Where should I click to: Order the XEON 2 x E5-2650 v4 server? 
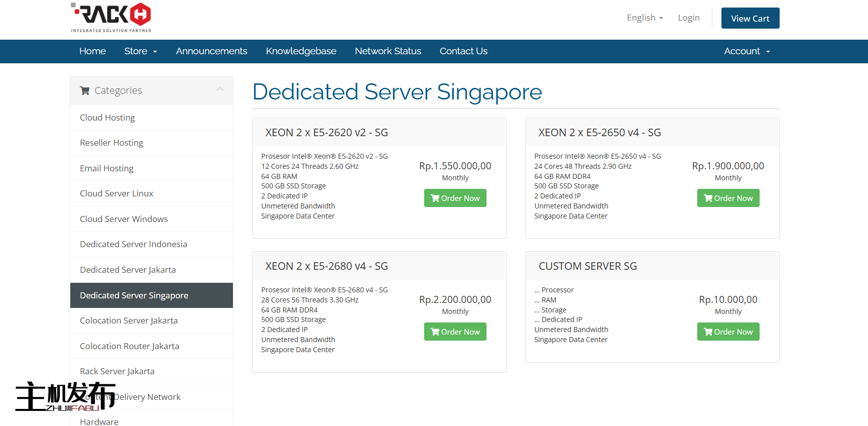click(727, 198)
